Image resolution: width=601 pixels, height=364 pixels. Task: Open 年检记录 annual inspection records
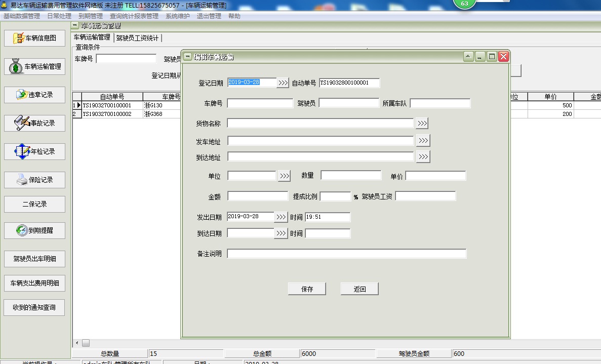pos(34,151)
